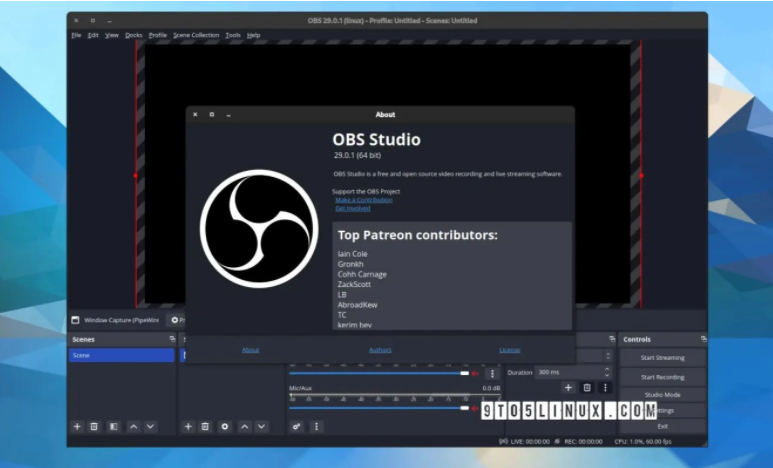Open the Tools menu
This screenshot has height=468, width=773.
coord(233,35)
